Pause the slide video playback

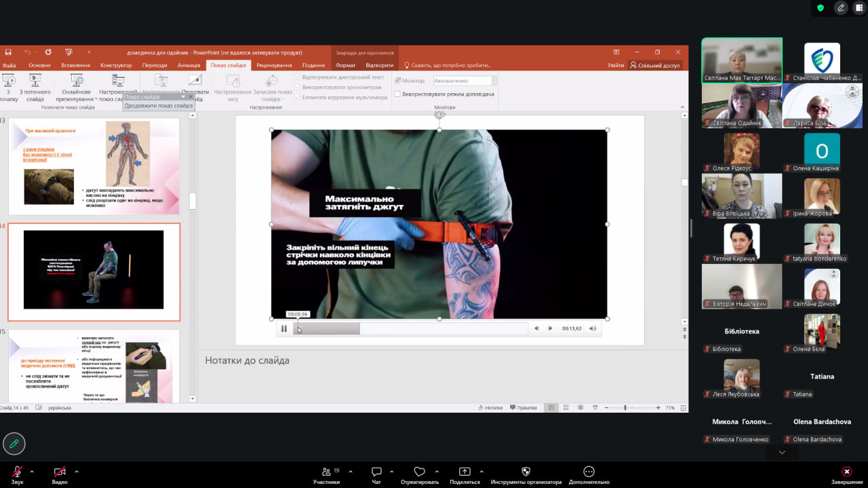tap(284, 329)
